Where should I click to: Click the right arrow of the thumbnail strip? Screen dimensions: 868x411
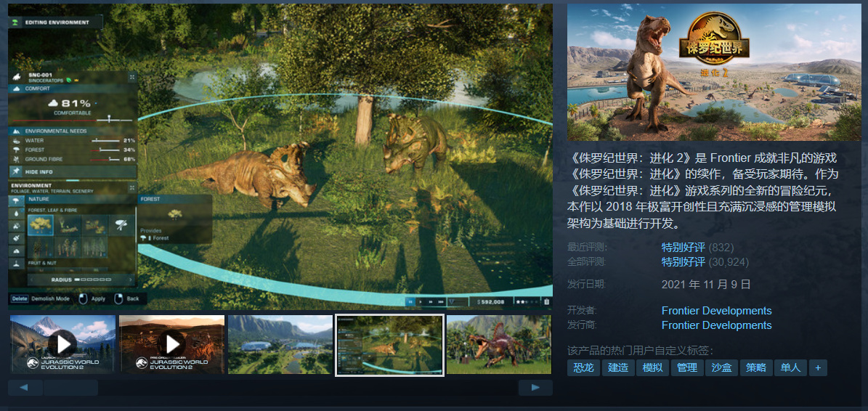click(535, 387)
